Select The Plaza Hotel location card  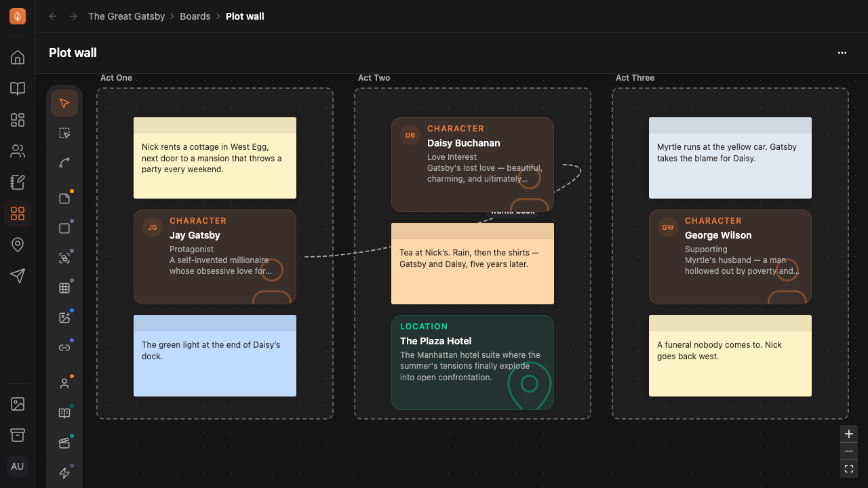tap(473, 363)
